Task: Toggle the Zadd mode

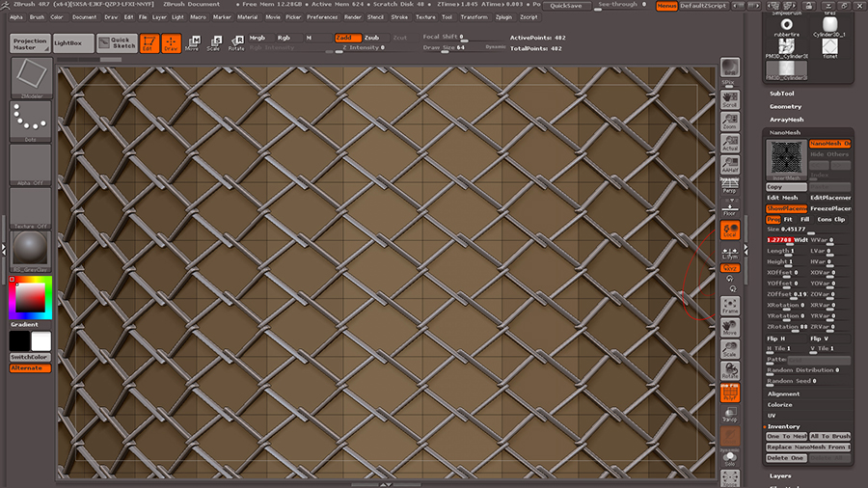Action: [345, 38]
